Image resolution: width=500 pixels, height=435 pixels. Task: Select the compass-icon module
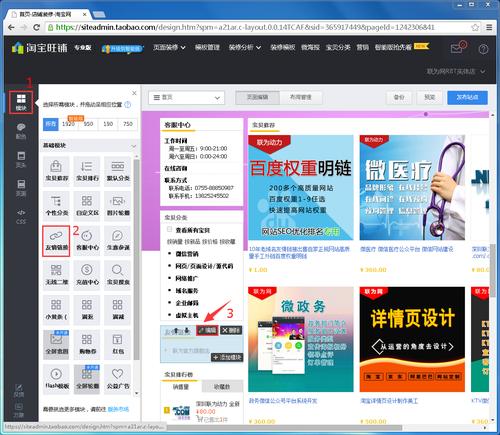click(118, 241)
